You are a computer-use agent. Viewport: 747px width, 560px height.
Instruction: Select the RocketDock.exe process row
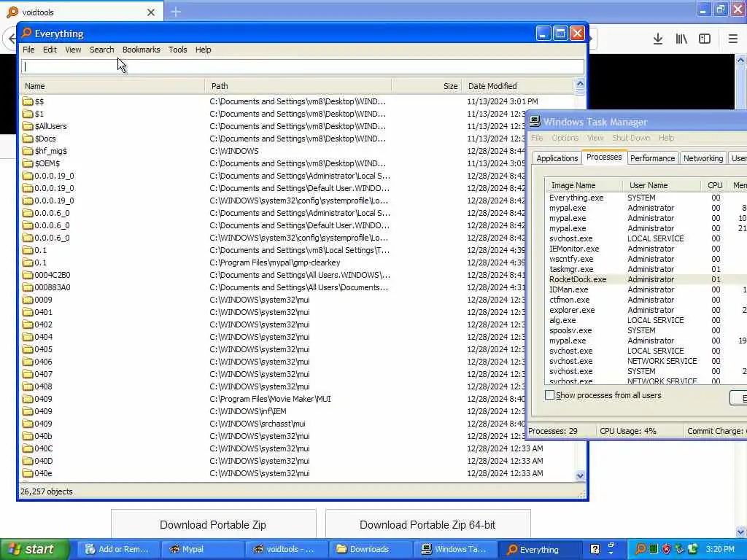pyautogui.click(x=646, y=279)
